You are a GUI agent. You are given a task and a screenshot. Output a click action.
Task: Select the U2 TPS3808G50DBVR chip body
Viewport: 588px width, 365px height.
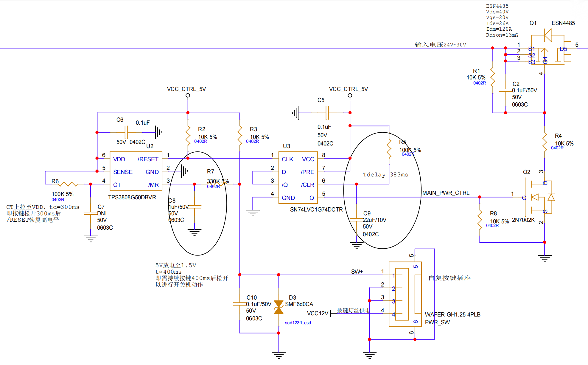(x=136, y=171)
